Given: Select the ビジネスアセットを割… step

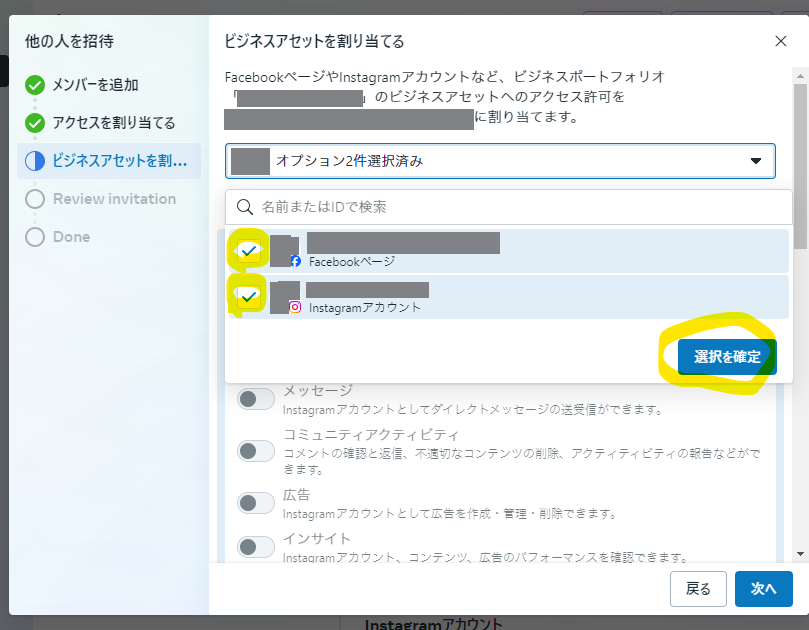Looking at the screenshot, I should pyautogui.click(x=109, y=161).
